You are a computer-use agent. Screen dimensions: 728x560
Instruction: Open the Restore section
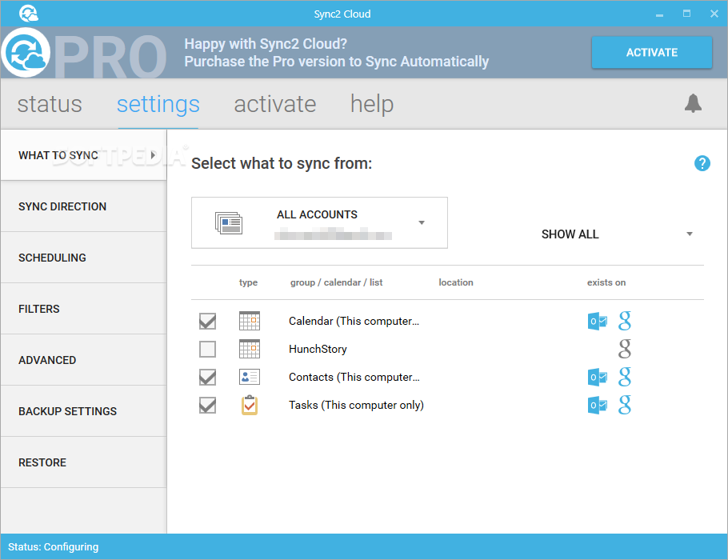coord(83,462)
